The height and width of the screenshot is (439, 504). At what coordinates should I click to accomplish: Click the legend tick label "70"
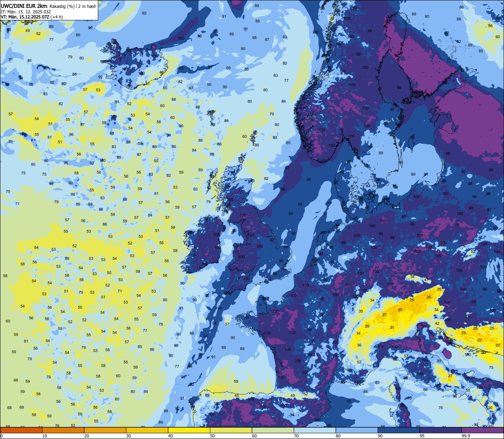[x=296, y=436]
